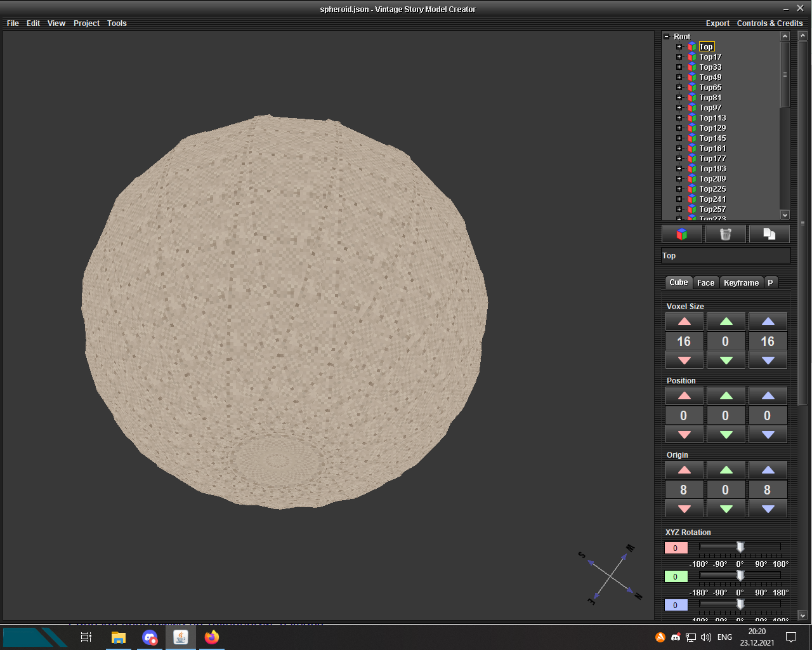This screenshot has height=650, width=812.
Task: Open File Explorer from the taskbar
Action: [118, 637]
